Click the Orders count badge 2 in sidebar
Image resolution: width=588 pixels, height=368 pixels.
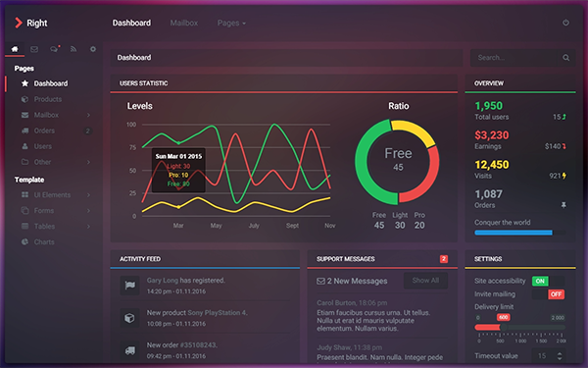[88, 131]
